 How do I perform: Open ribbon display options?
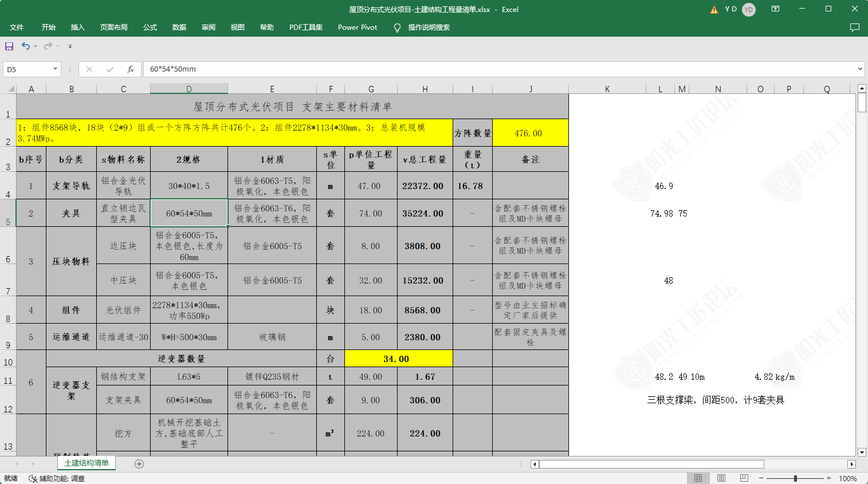click(775, 9)
